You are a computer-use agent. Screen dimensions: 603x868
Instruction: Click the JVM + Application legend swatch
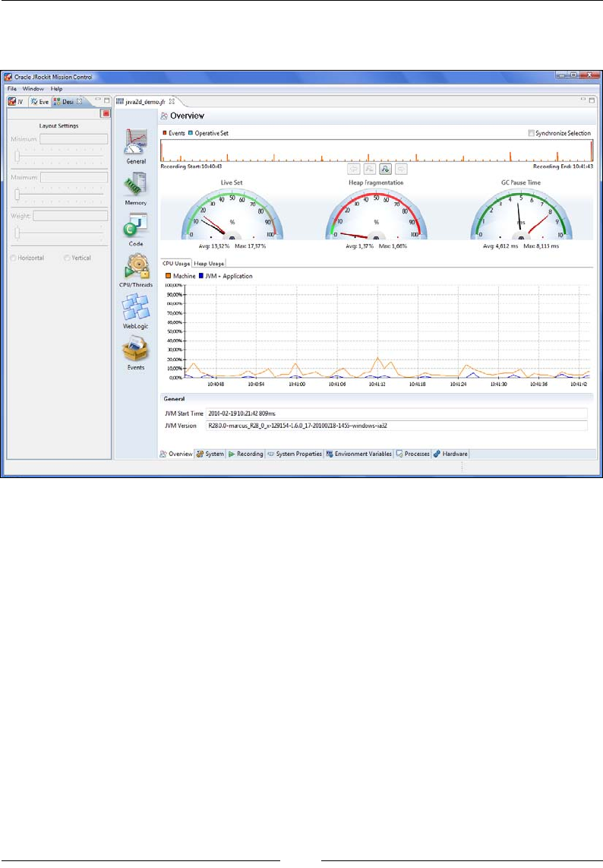click(x=201, y=276)
